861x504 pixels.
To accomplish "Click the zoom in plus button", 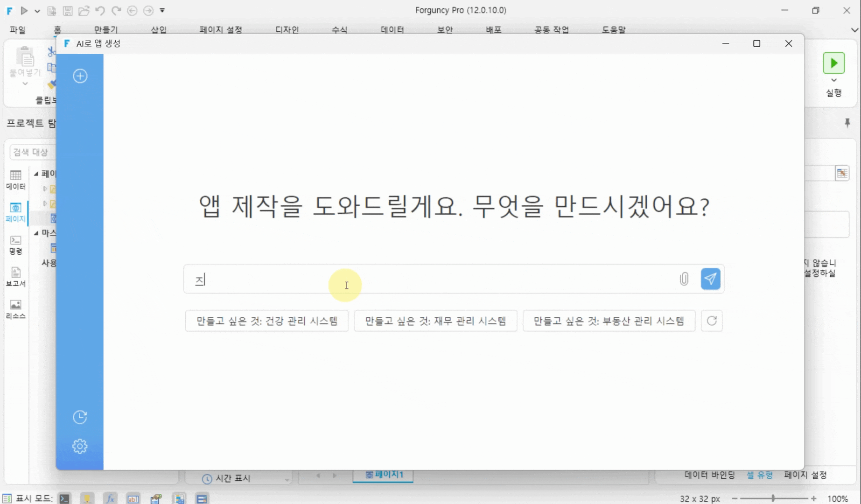I will coord(814,498).
